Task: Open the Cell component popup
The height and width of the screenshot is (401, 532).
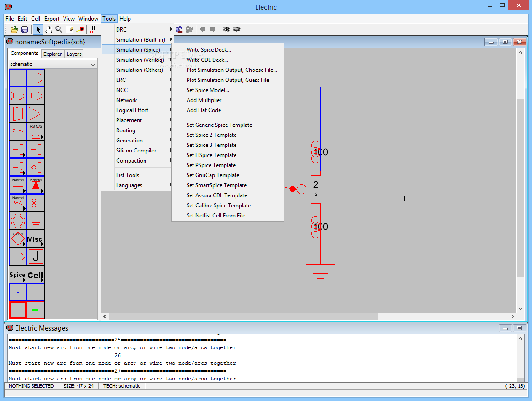Action: click(x=36, y=274)
